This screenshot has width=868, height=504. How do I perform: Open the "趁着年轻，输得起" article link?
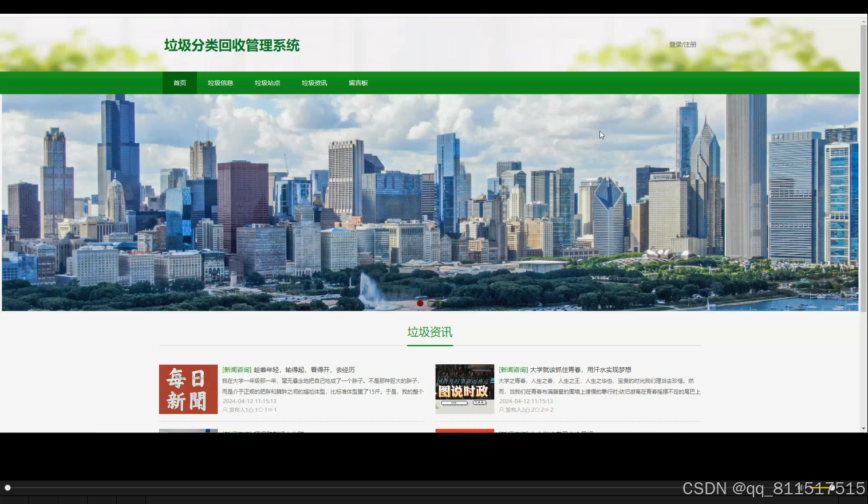coord(289,369)
